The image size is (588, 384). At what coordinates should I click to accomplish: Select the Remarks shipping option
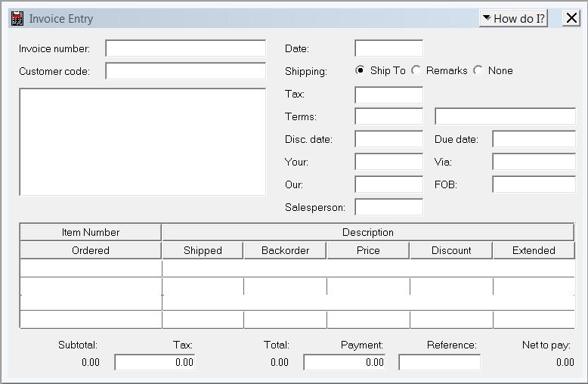(416, 70)
